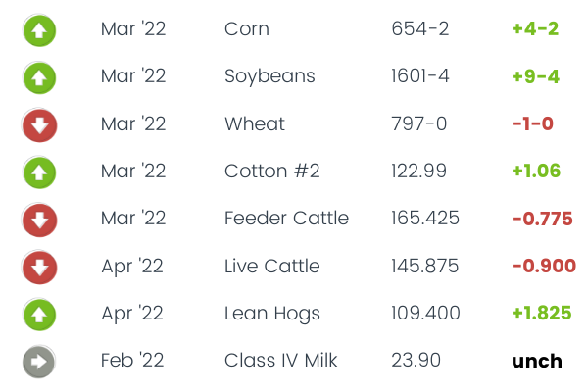This screenshot has height=392, width=588.
Task: Click the unch change for Class IV Milk
Action: point(537,361)
